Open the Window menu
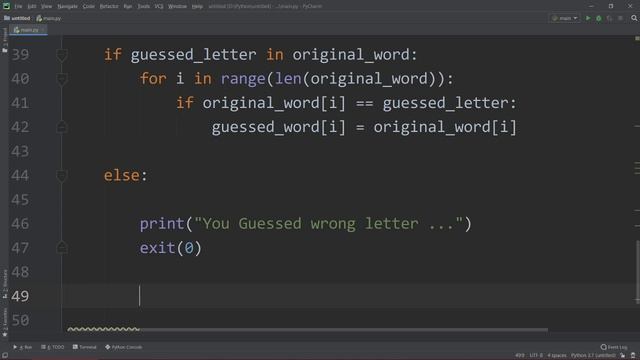This screenshot has height=360, width=640. click(178, 6)
